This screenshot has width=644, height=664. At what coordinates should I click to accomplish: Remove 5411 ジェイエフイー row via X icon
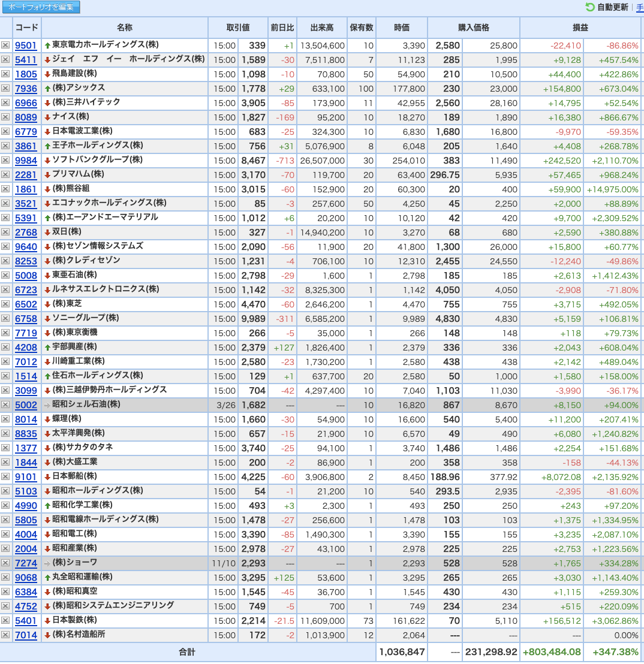point(5,59)
